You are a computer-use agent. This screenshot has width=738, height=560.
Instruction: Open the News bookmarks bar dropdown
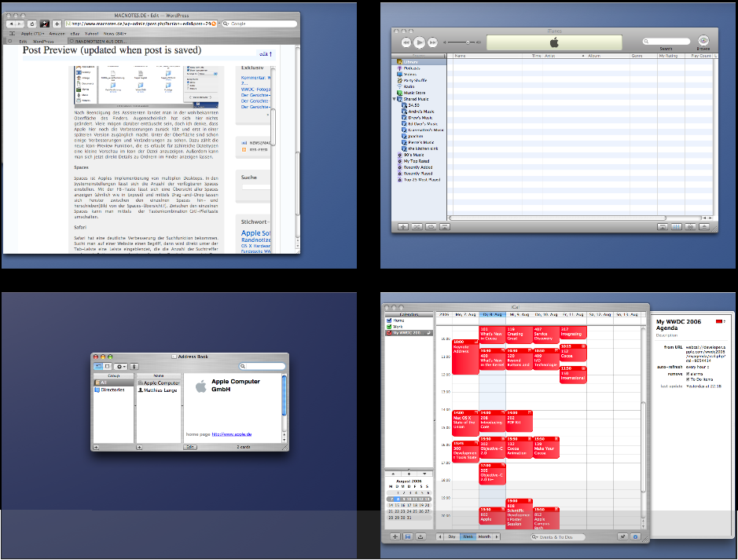pos(116,34)
